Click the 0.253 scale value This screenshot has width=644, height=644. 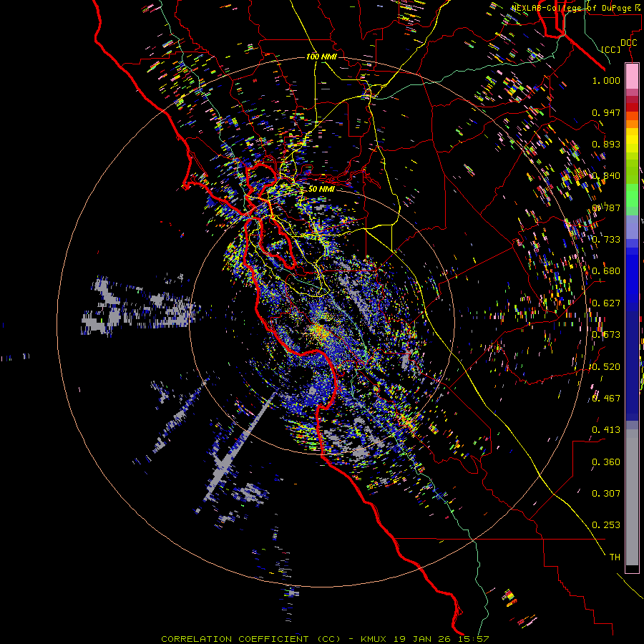(x=606, y=525)
